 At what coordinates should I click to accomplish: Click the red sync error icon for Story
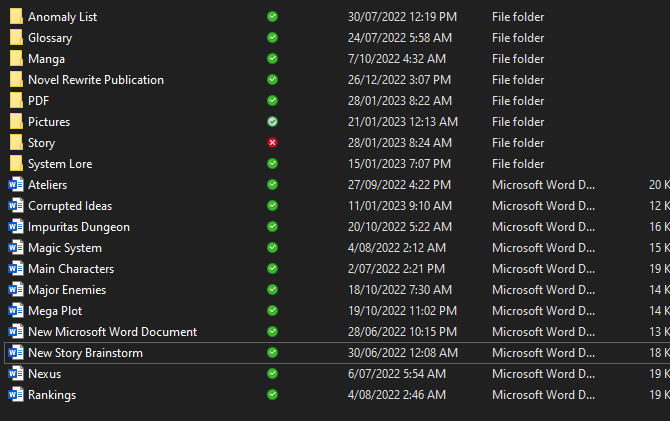click(272, 143)
